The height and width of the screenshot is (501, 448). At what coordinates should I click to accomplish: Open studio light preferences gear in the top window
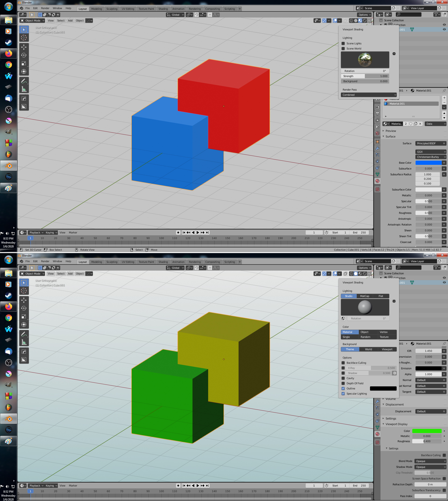click(x=394, y=54)
